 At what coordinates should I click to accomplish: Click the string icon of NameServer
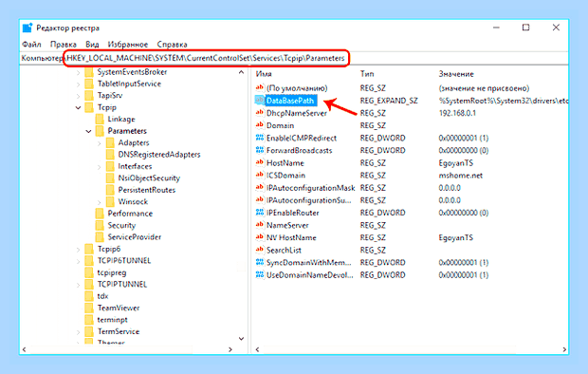pyautogui.click(x=260, y=225)
